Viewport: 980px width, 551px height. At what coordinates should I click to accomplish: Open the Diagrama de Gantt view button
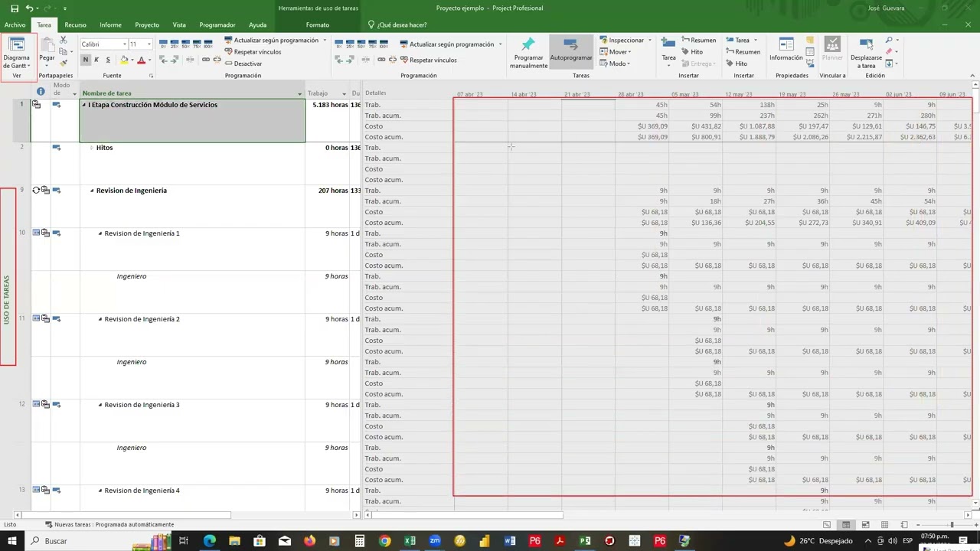click(17, 53)
